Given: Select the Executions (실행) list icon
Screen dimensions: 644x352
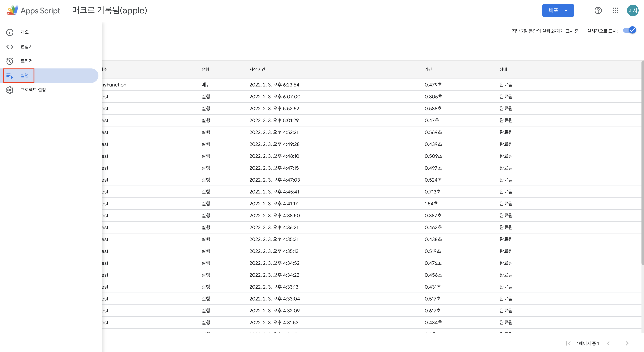Looking at the screenshot, I should coord(10,75).
